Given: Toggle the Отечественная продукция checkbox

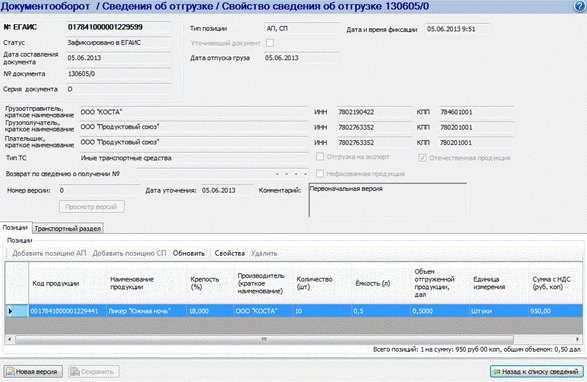Looking at the screenshot, I should [422, 158].
